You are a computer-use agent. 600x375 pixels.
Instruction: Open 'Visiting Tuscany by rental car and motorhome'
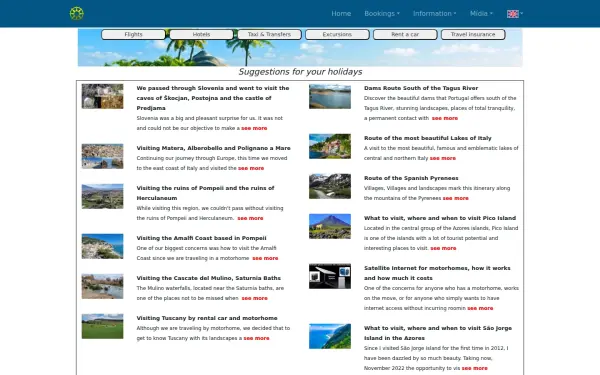click(x=207, y=318)
